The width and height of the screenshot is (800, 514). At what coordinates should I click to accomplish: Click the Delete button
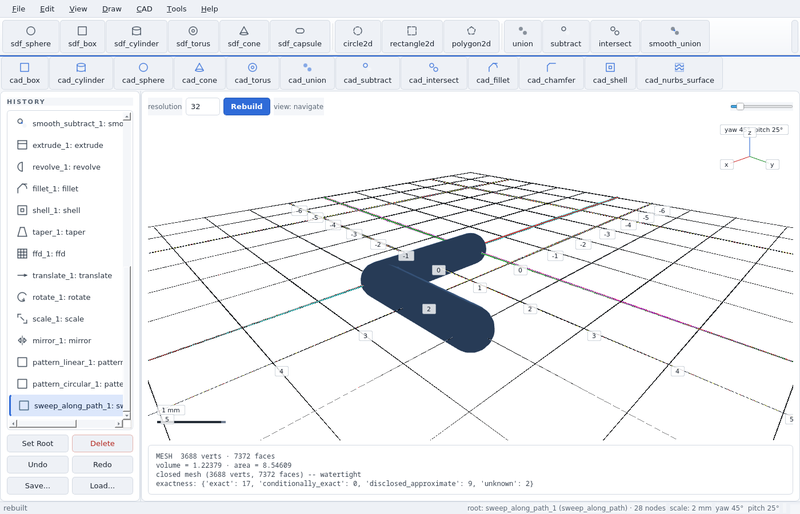coord(102,443)
